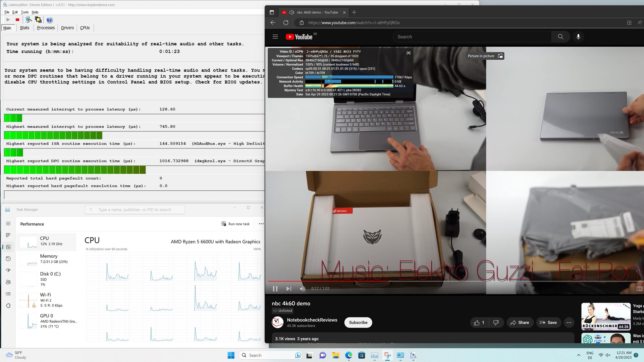The width and height of the screenshot is (644, 362).
Task: Save the video to a playlist
Action: pyautogui.click(x=548, y=322)
